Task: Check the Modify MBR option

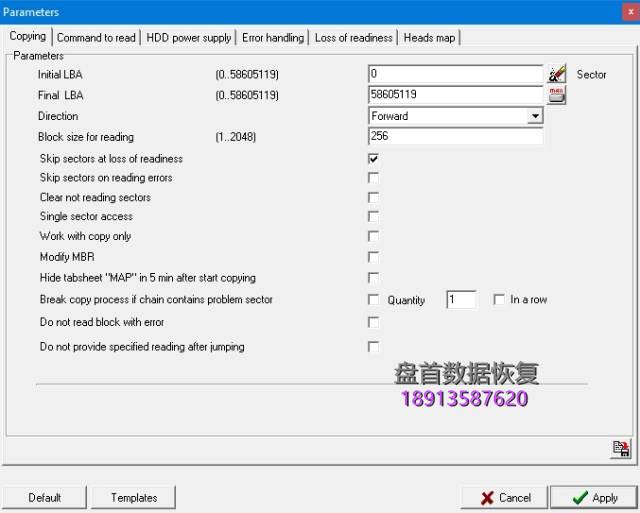Action: 373,257
